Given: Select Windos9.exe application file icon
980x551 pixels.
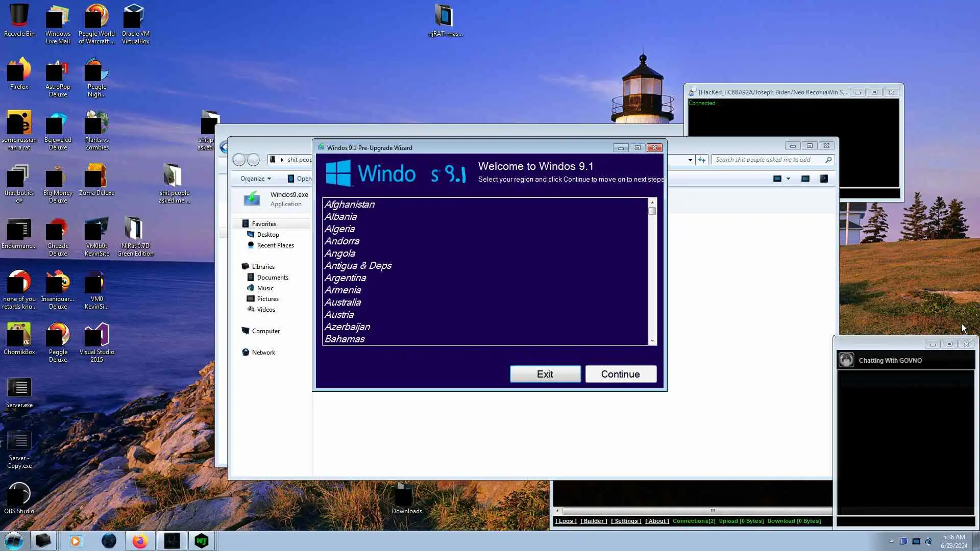Looking at the screenshot, I should (252, 199).
